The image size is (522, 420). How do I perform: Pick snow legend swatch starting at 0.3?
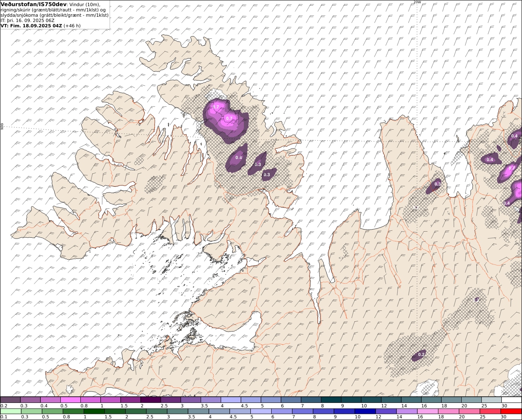pos(30,400)
